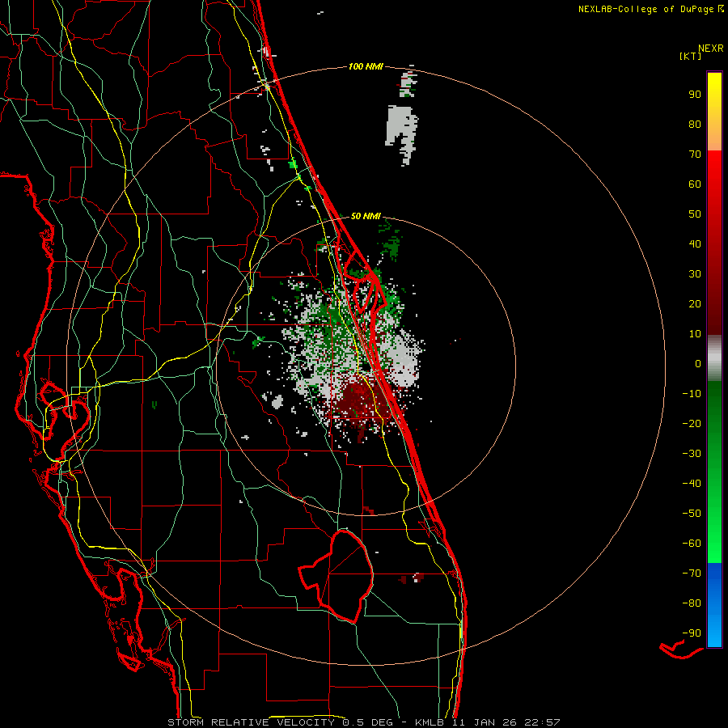Click the positive 10 scale value
This screenshot has width=728, height=728.
click(695, 334)
